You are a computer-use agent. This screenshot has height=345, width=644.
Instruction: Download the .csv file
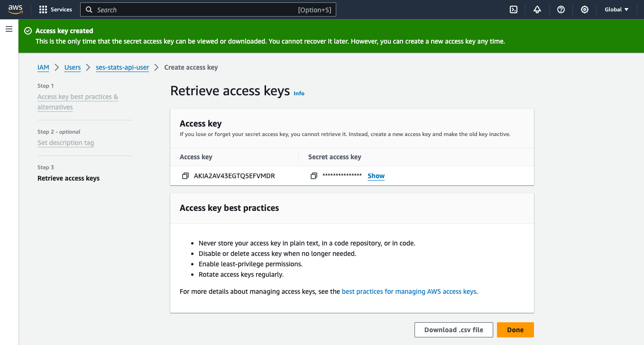[x=454, y=330]
